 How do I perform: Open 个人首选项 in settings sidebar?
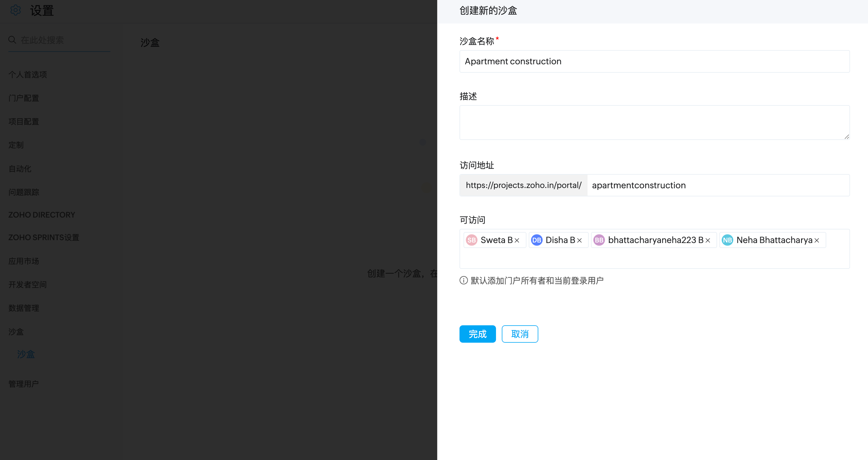pos(28,74)
